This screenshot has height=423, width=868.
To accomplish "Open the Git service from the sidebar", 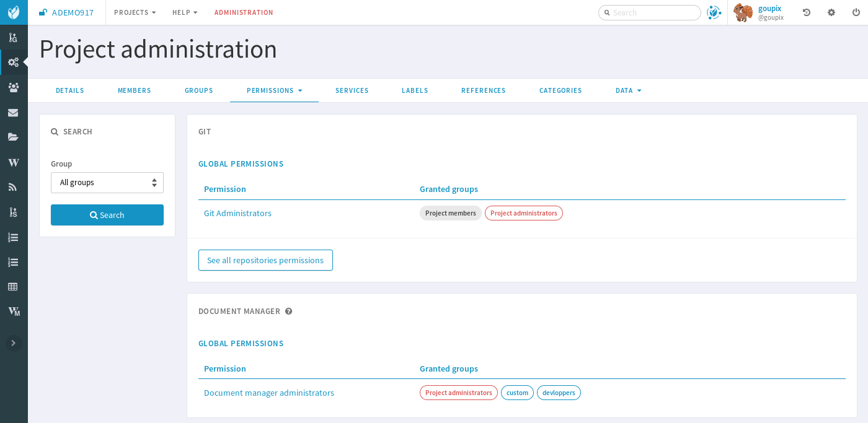I will click(x=14, y=37).
